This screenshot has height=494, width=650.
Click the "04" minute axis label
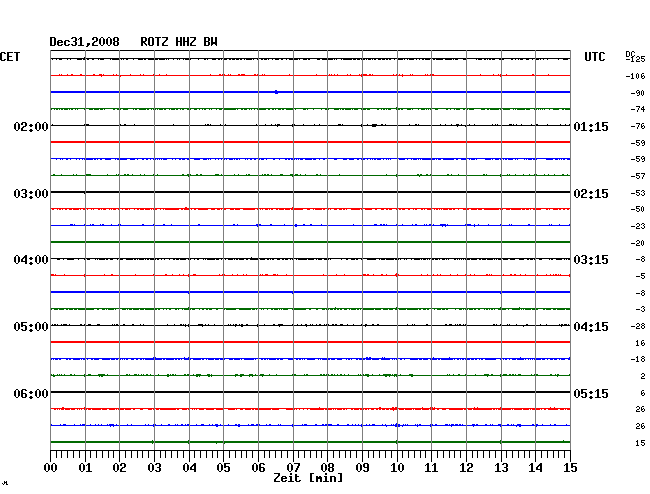click(x=189, y=468)
